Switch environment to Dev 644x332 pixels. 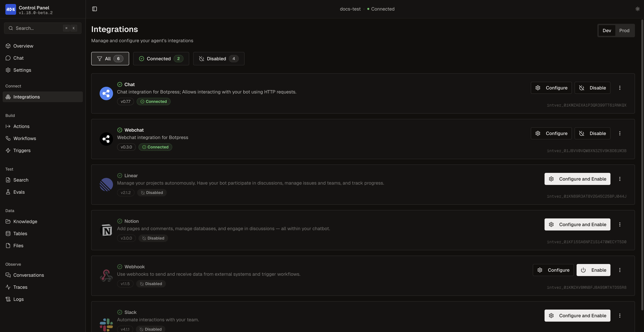tap(607, 30)
